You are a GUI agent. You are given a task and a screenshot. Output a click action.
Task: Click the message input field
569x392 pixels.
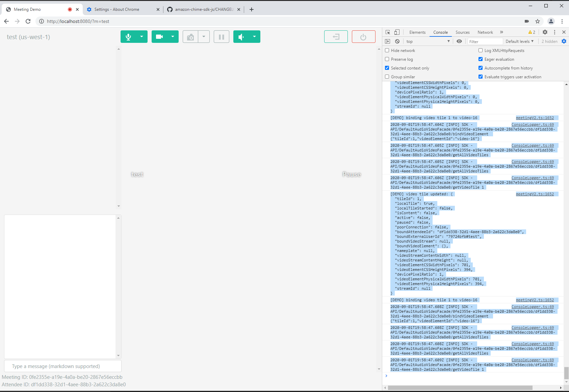pos(62,366)
